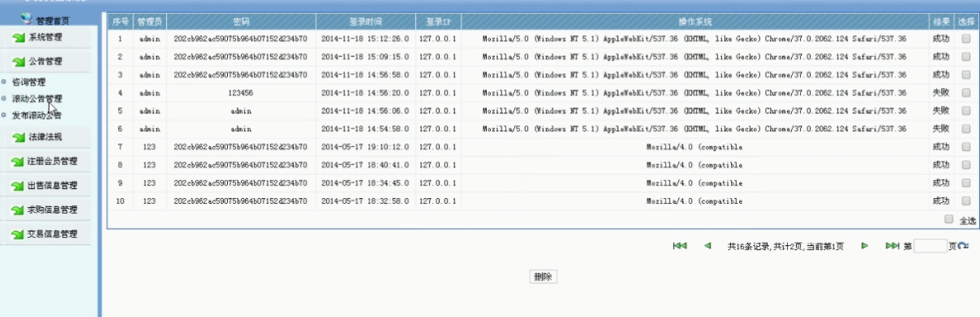Viewport: 980px width, 317px height.
Task: Click the 登录IP column header
Action: [x=438, y=21]
